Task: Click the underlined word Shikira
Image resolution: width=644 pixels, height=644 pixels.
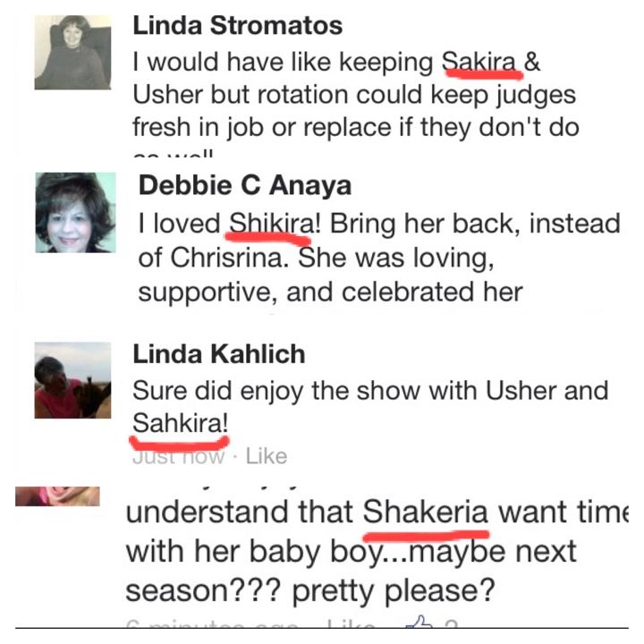Action: point(270,224)
